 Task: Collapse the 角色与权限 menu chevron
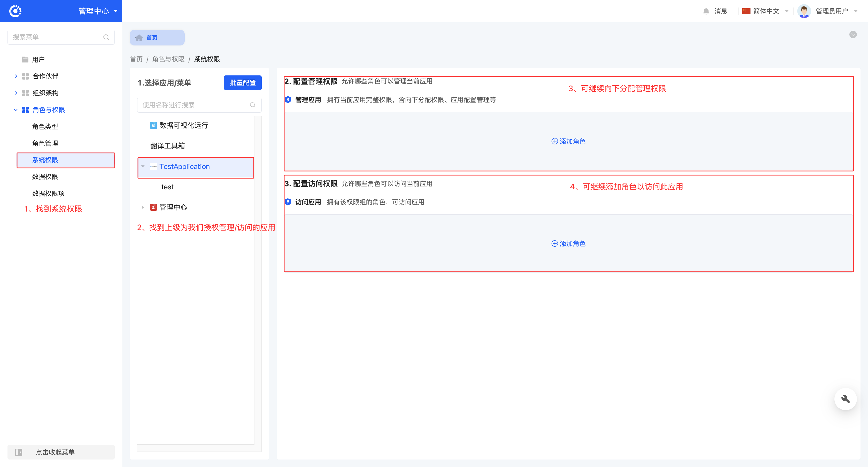pyautogui.click(x=16, y=110)
